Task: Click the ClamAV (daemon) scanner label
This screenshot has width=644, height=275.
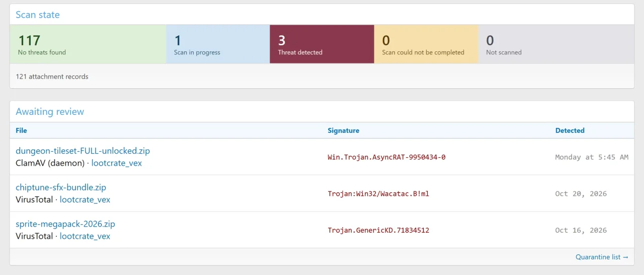Action: [50, 163]
